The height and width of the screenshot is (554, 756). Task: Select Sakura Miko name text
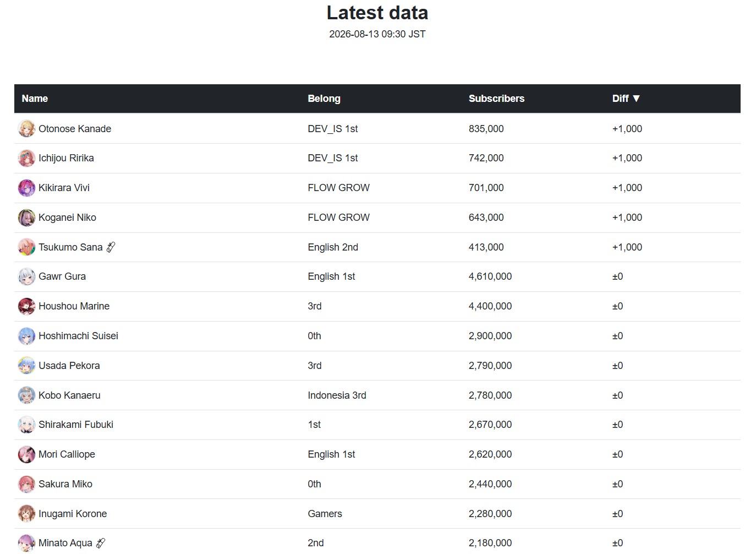[65, 484]
